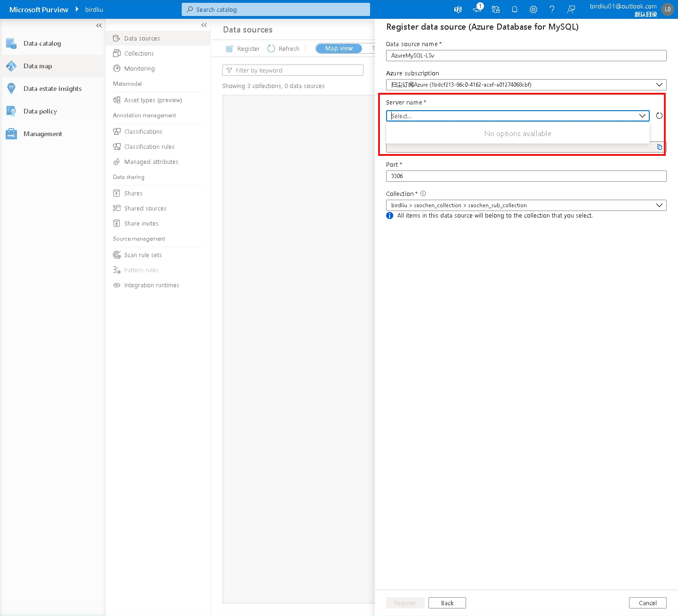The image size is (678, 616).
Task: Open the Data policy section
Action: pyautogui.click(x=40, y=111)
